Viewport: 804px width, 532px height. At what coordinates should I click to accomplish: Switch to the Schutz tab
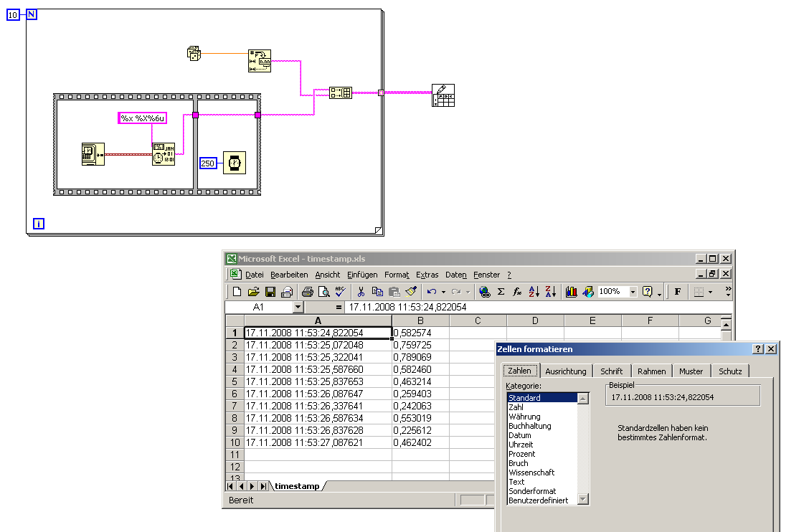(x=730, y=371)
